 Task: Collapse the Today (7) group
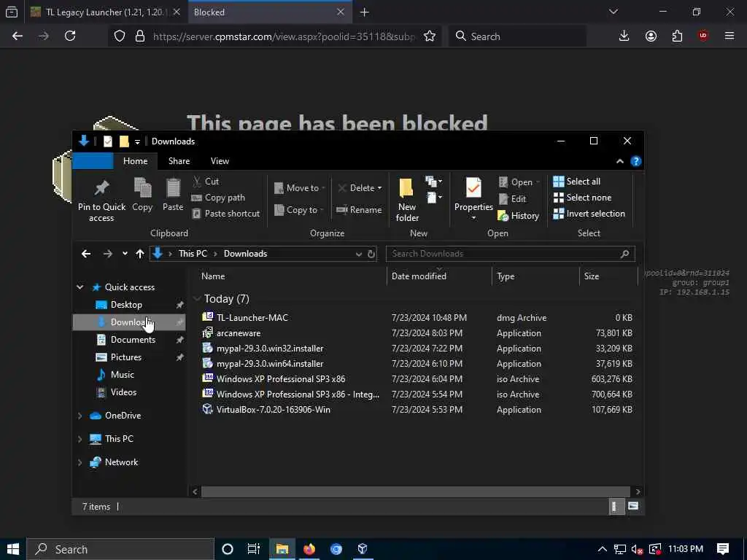tap(197, 299)
